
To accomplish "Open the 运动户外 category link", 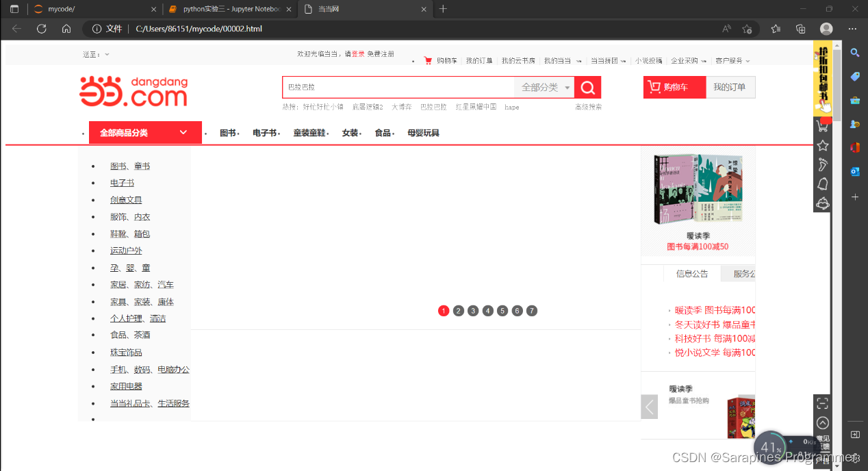I will 126,251.
